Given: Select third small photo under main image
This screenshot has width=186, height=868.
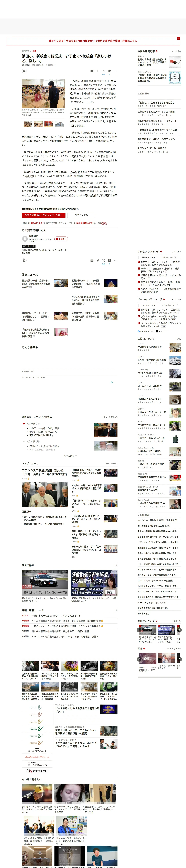Looking at the screenshot, I should (49, 124).
